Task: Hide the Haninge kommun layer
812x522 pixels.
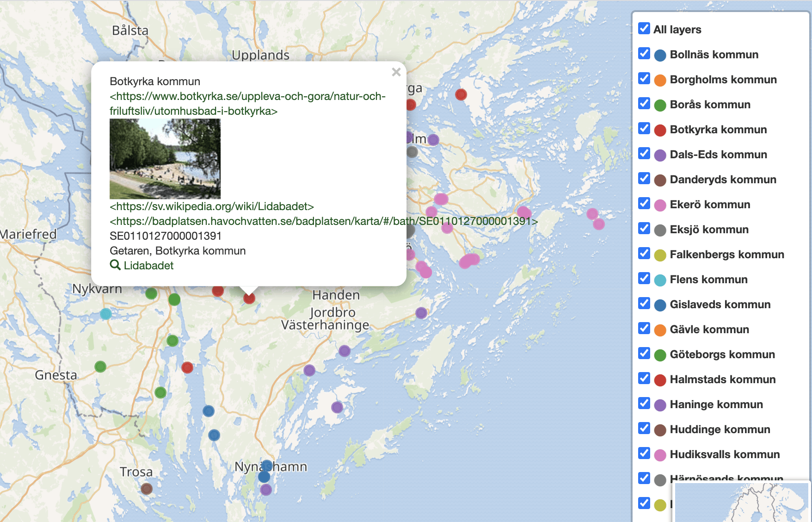Action: [644, 404]
